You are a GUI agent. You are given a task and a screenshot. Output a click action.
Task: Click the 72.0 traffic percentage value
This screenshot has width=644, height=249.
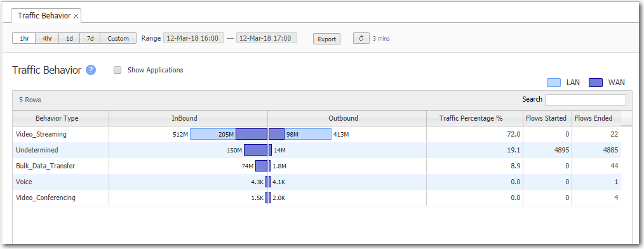(x=513, y=135)
